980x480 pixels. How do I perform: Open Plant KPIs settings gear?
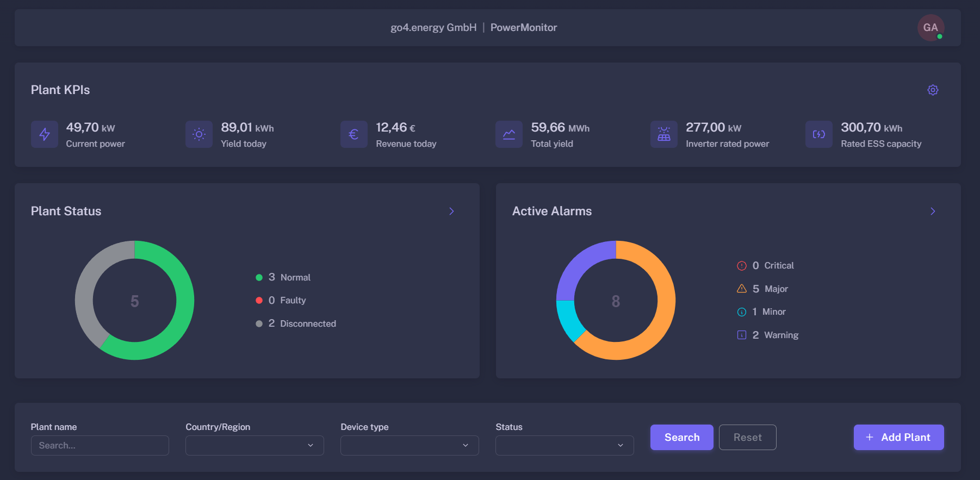pos(933,90)
